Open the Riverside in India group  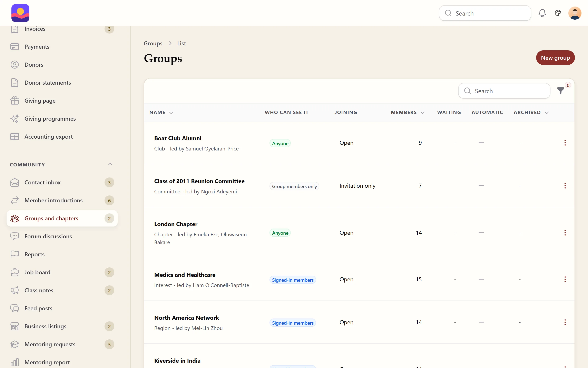177,361
